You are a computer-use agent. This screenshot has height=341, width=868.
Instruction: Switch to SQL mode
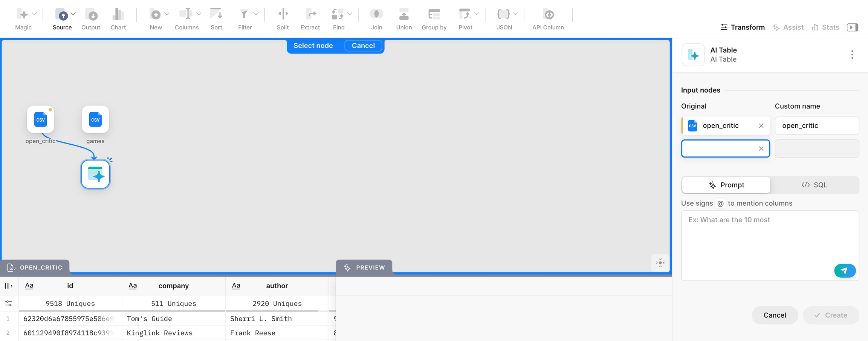coord(815,185)
